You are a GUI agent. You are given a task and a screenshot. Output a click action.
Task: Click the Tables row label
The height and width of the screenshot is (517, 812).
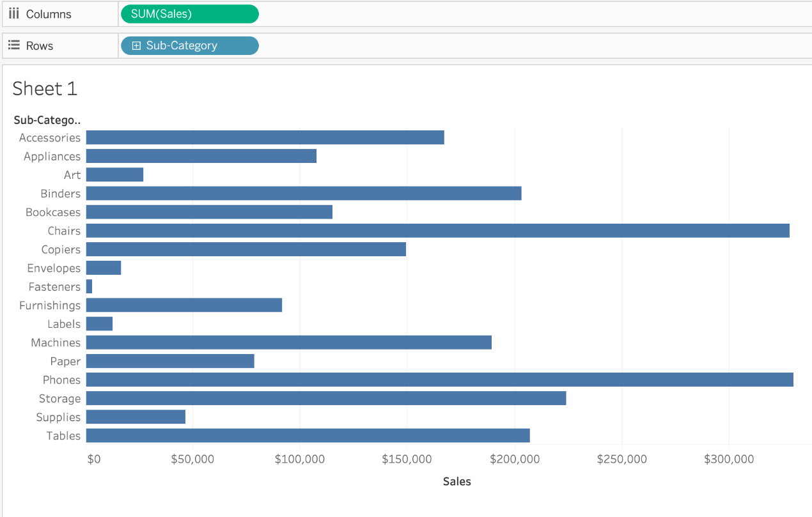click(x=63, y=436)
